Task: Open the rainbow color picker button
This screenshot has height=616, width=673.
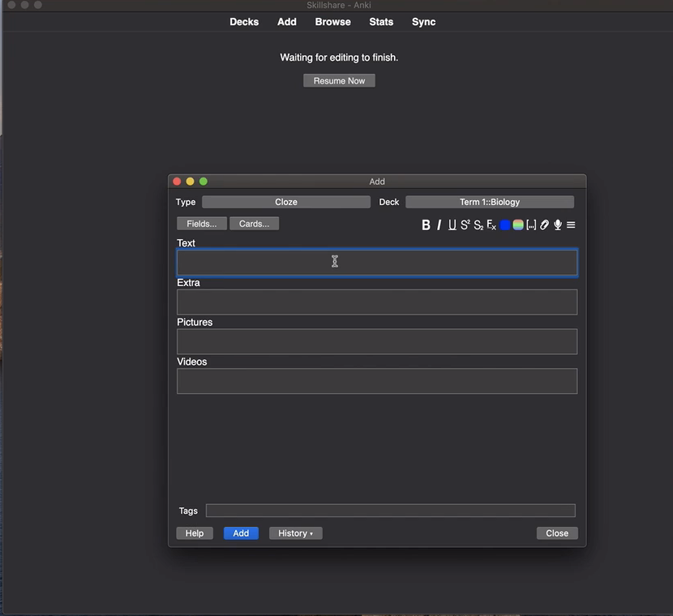Action: 518,225
